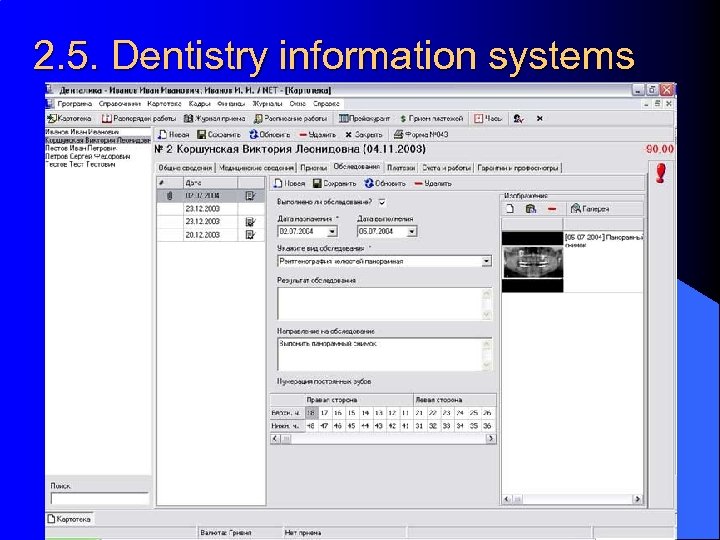This screenshot has width=720, height=540.
Task: Switch to the Платежи tab
Action: pyautogui.click(x=400, y=167)
